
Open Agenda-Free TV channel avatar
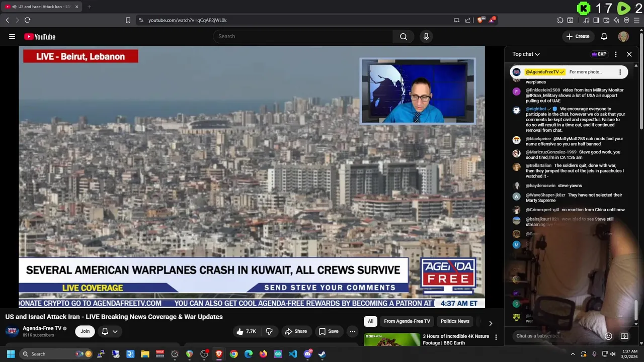pyautogui.click(x=13, y=331)
